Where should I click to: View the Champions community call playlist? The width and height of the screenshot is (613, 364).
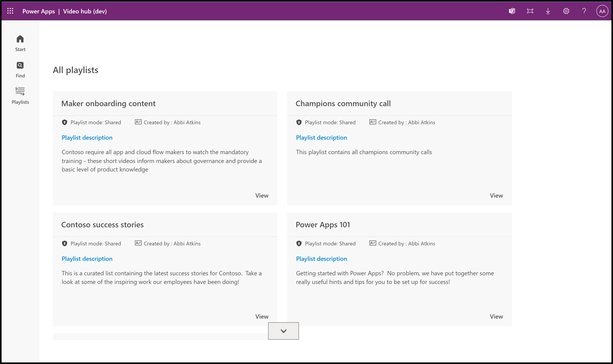click(496, 195)
